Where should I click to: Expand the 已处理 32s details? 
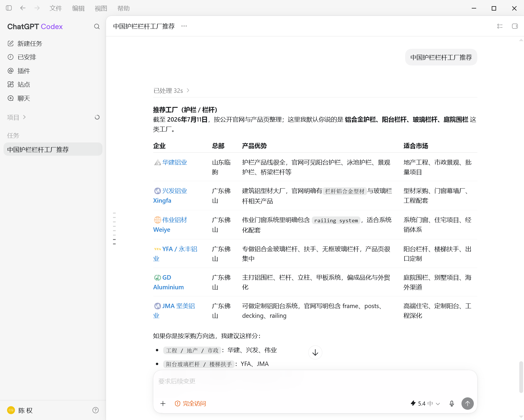(x=171, y=90)
